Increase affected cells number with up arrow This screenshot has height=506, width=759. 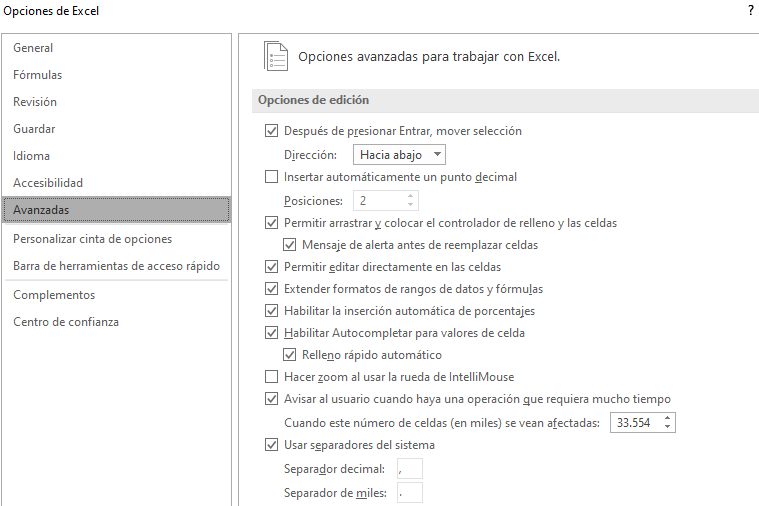click(x=668, y=418)
